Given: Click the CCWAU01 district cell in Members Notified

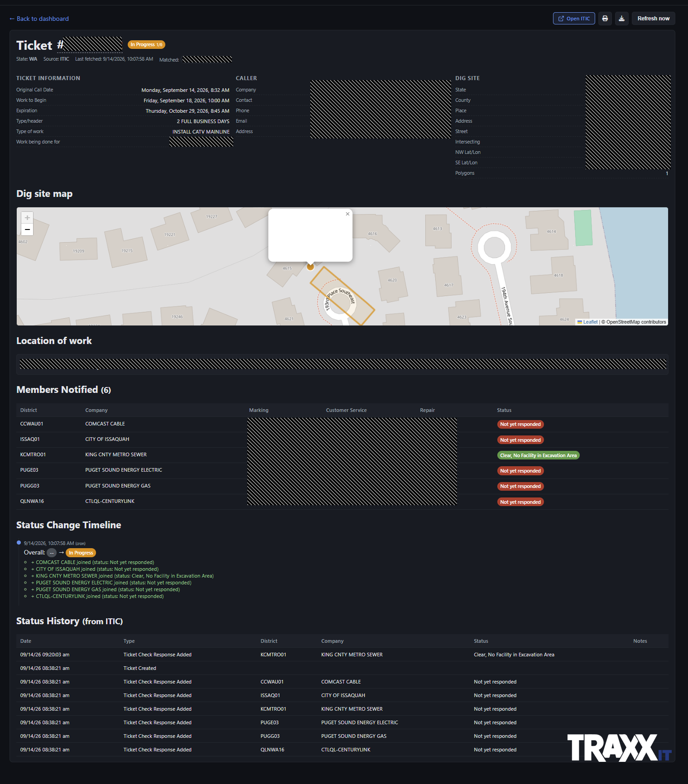Looking at the screenshot, I should point(32,424).
